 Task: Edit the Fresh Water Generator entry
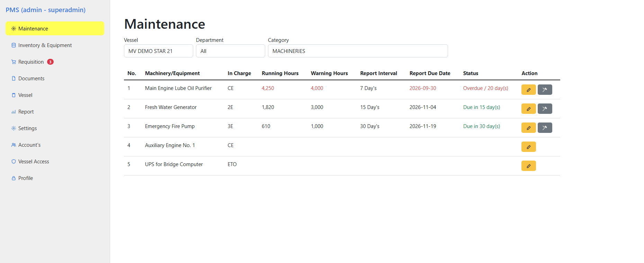pos(528,109)
